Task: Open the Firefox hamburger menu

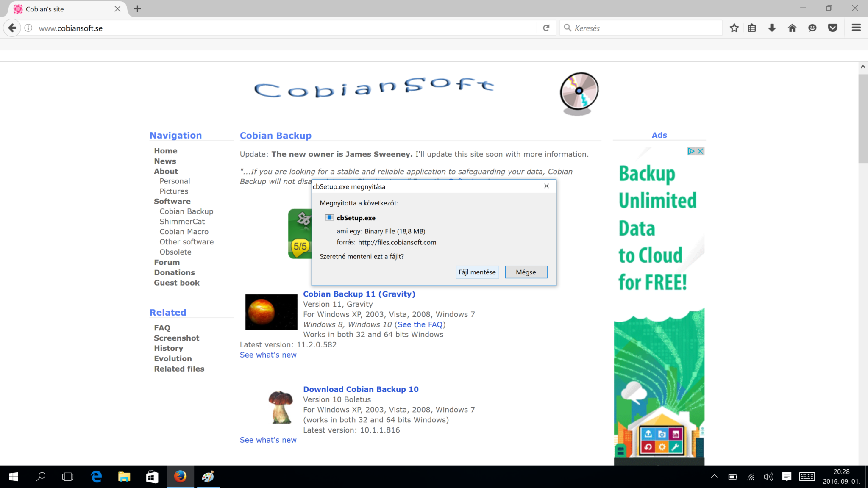Action: click(x=856, y=28)
